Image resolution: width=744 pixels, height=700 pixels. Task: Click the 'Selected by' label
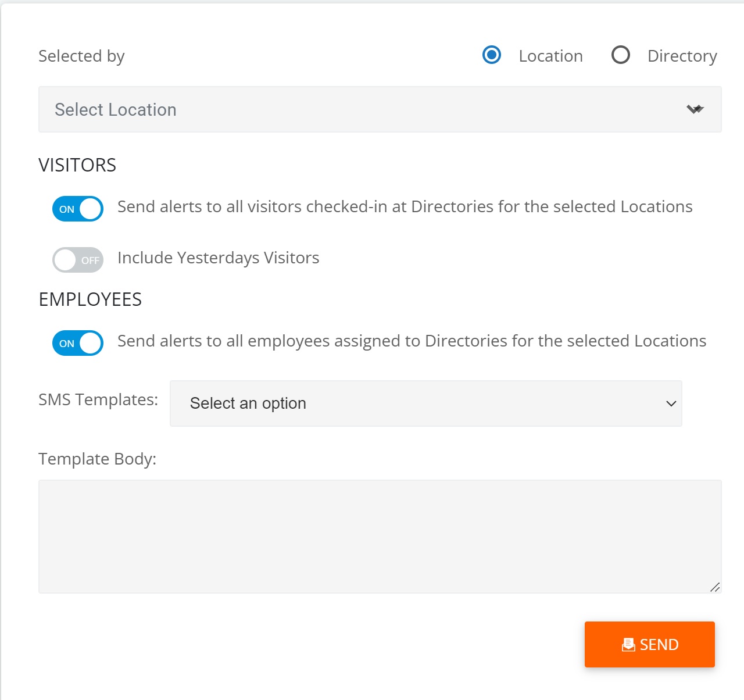[x=81, y=56]
